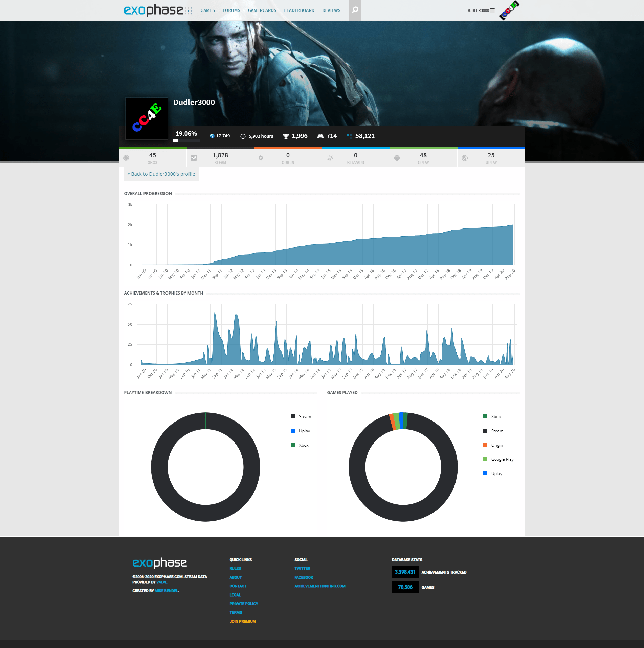Click the JOIN PREMIUM link

point(243,622)
